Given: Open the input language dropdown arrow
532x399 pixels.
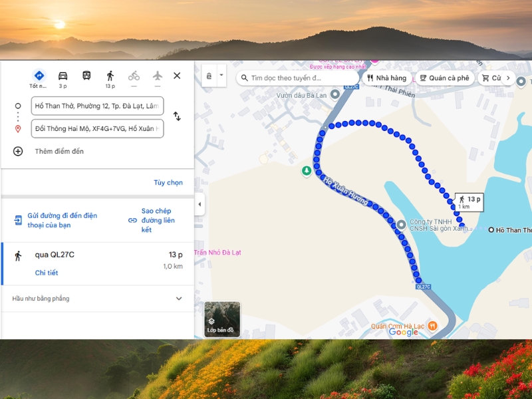Looking at the screenshot, I should click(221, 78).
